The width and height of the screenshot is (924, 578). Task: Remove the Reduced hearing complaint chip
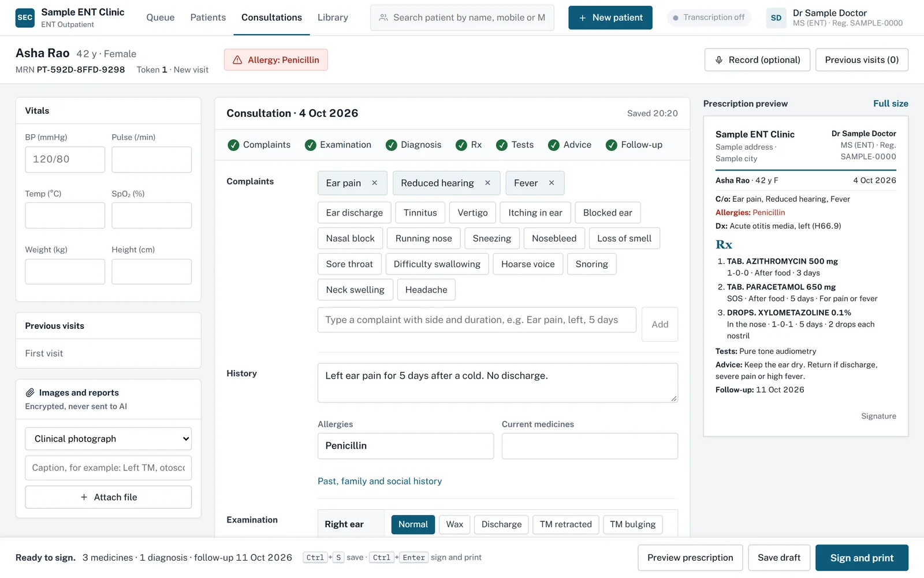tap(487, 183)
